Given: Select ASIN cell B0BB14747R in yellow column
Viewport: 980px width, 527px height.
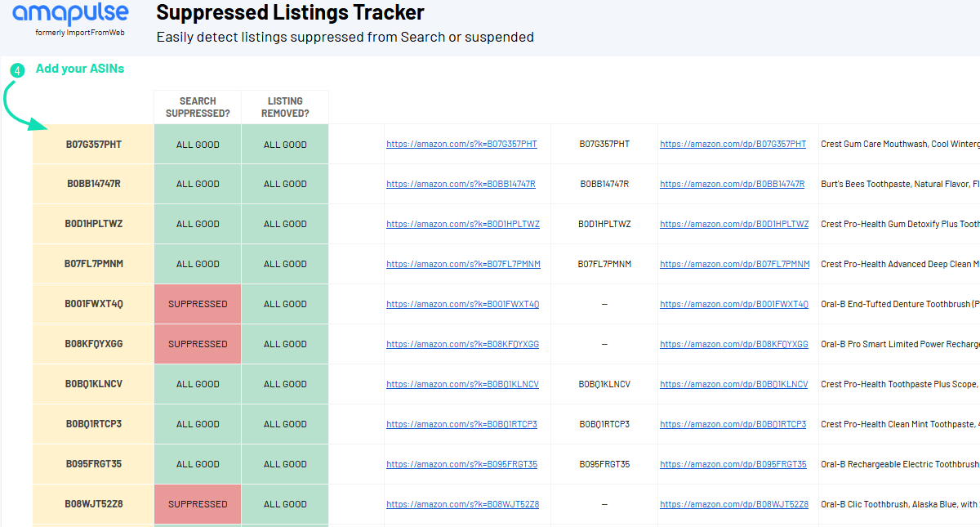Looking at the screenshot, I should coord(93,184).
